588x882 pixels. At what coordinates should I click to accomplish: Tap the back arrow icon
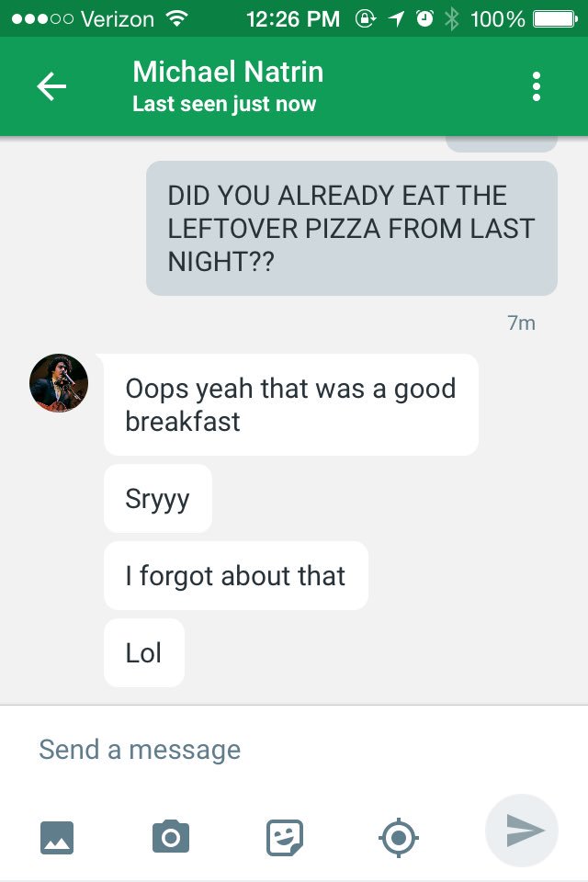pos(51,86)
